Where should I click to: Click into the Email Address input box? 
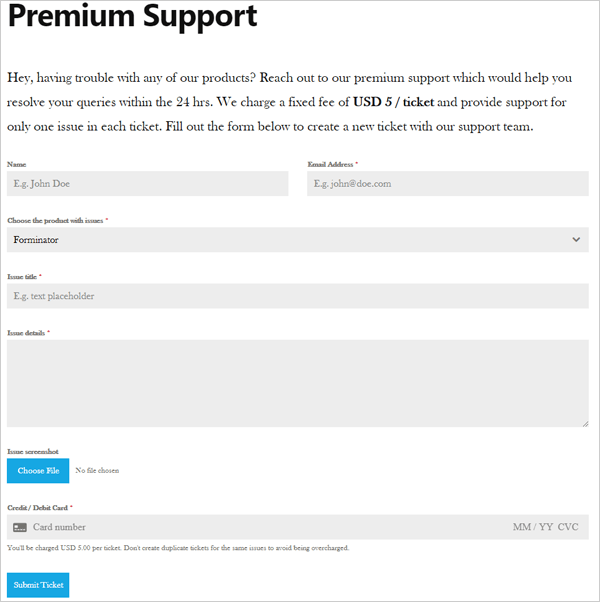pos(448,184)
